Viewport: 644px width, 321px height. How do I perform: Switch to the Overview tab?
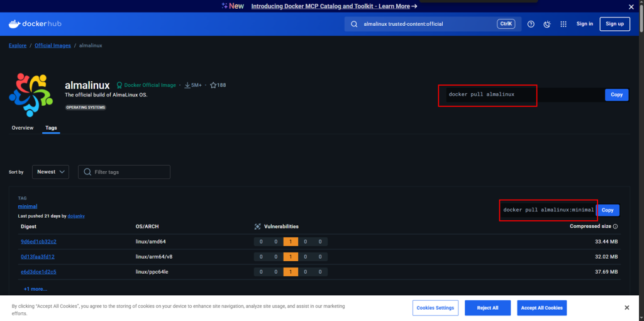click(x=23, y=128)
